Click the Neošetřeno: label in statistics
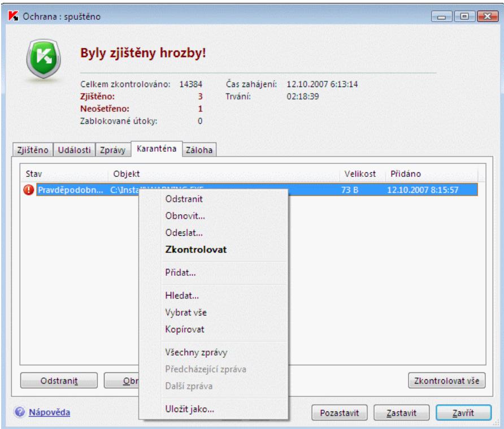 [105, 109]
